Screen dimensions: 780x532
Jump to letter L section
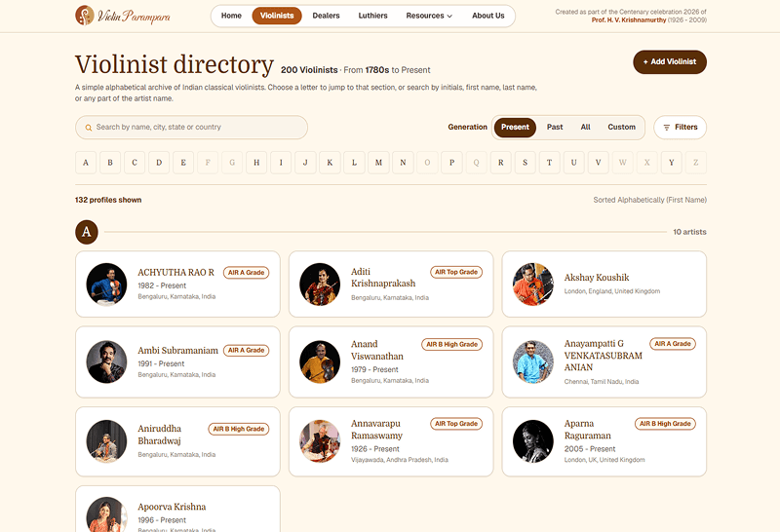point(354,163)
